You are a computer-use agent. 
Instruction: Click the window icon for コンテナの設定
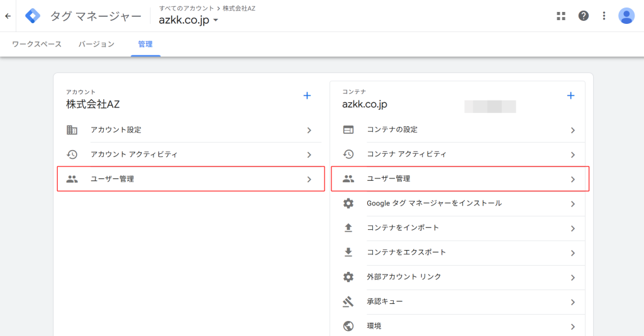click(348, 129)
